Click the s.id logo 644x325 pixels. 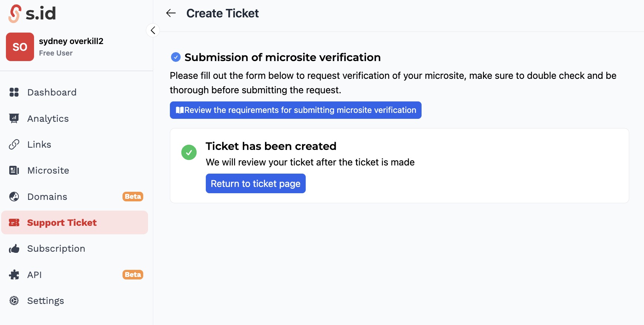[x=32, y=14]
